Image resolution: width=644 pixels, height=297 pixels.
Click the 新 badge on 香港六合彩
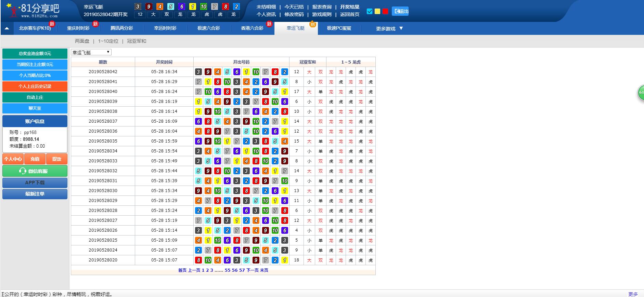(269, 24)
